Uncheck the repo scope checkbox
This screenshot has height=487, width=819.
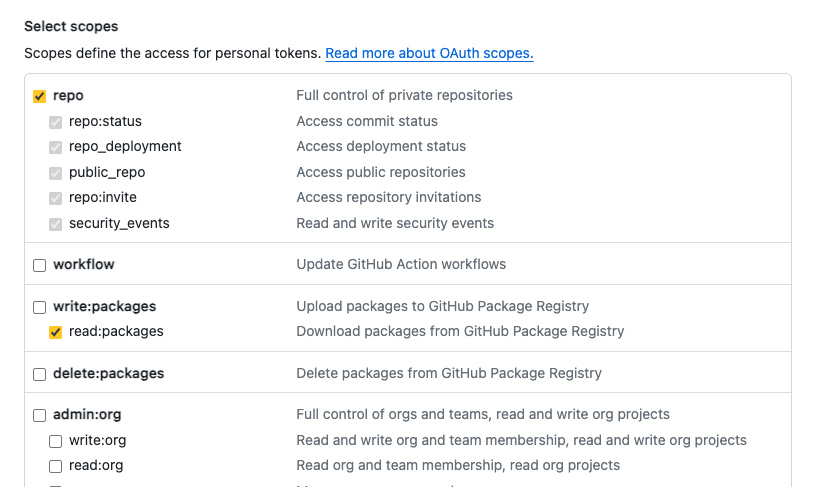40,96
